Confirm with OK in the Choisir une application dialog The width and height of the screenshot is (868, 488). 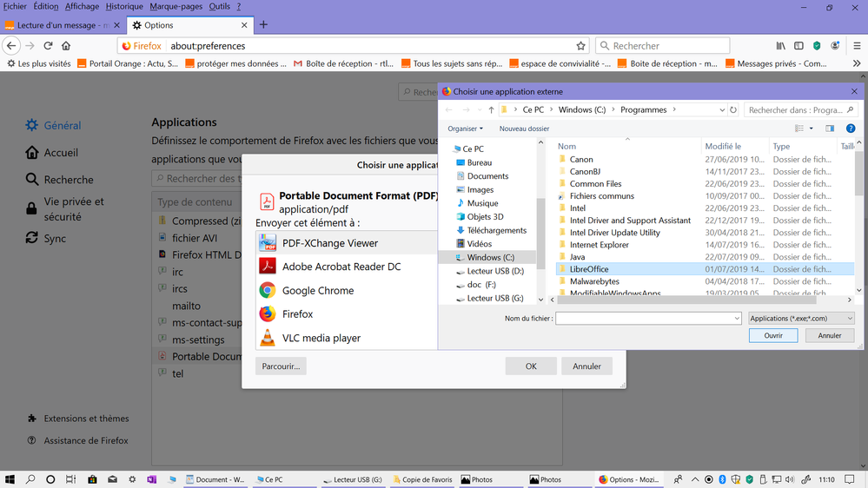[x=531, y=366]
